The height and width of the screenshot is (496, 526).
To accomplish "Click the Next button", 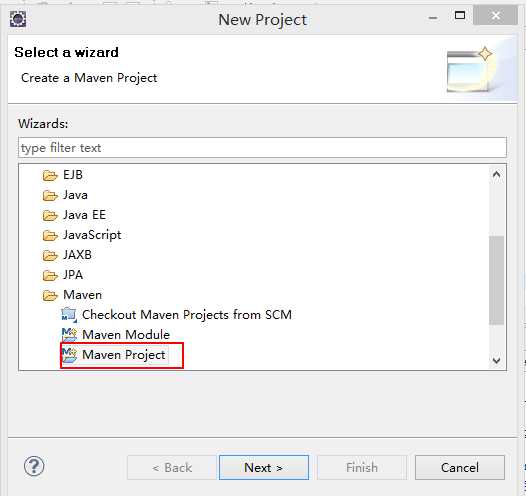I will click(x=264, y=467).
